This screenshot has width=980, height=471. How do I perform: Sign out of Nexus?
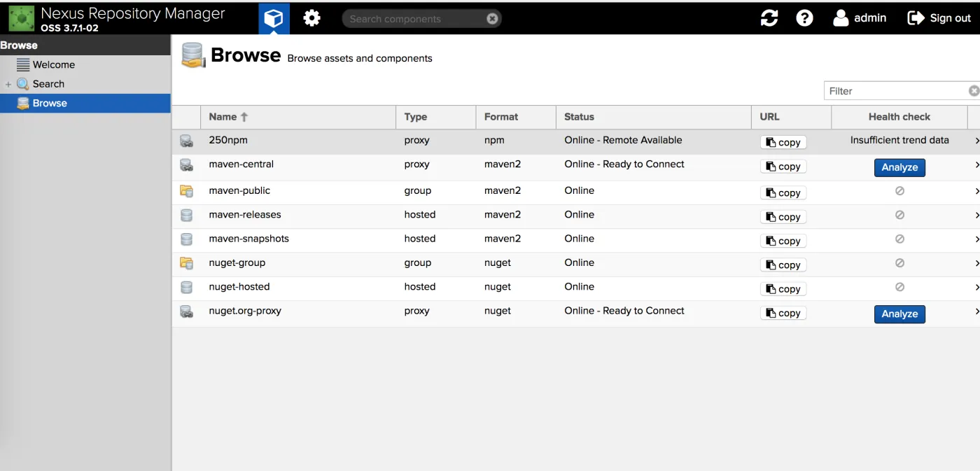pyautogui.click(x=939, y=18)
